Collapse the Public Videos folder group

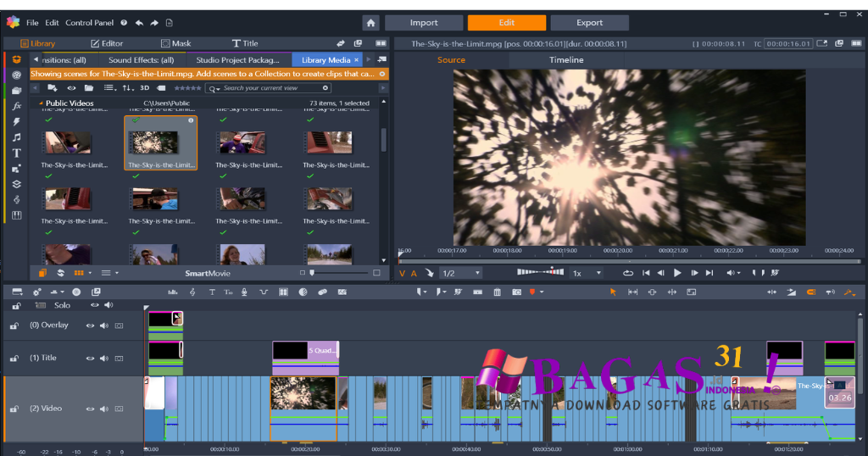tap(41, 103)
